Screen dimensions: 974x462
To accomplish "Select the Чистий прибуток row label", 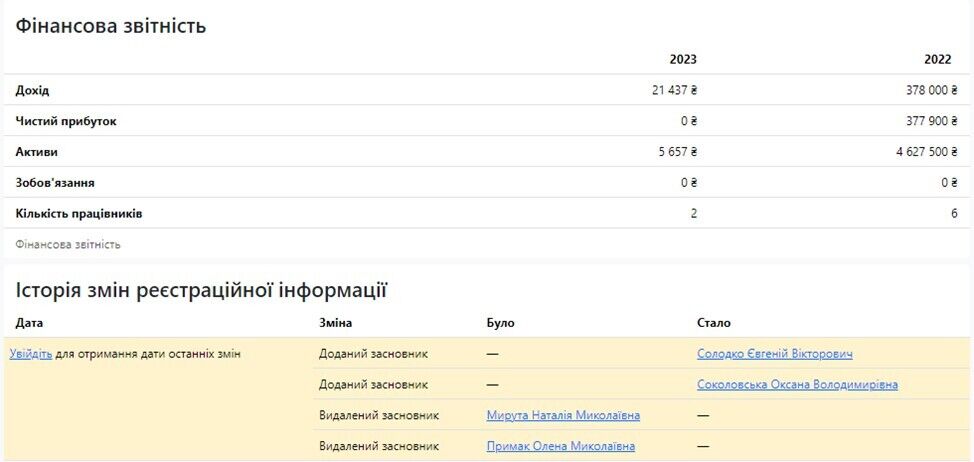I will click(x=66, y=122).
